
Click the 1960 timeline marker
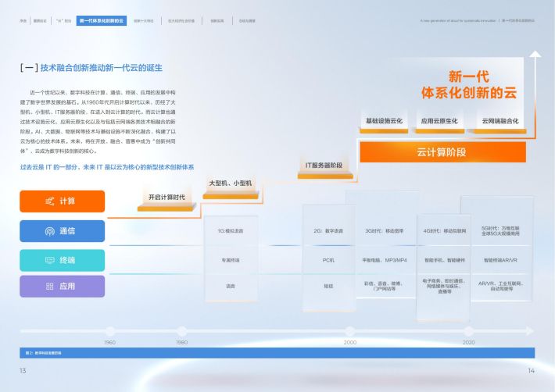coord(110,332)
